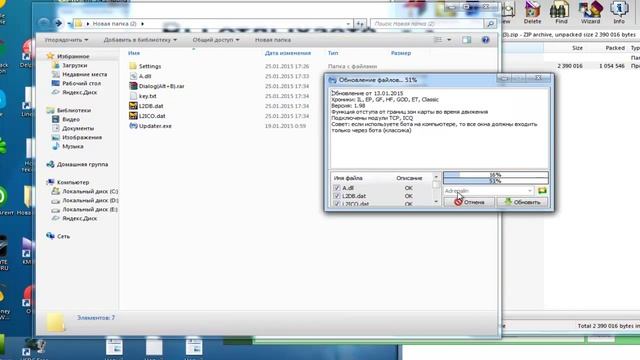Select the key.txt file icon
Screen dimensions: 640x360
click(x=133, y=96)
